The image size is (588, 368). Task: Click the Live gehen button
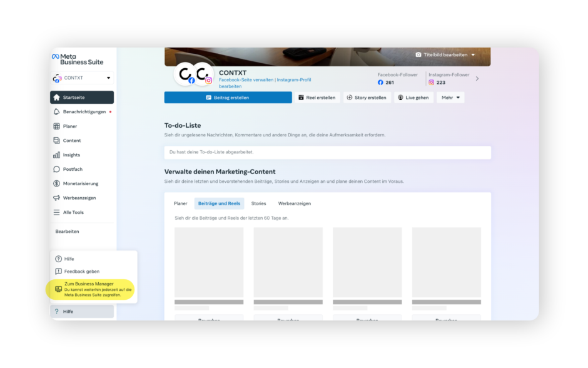tap(413, 98)
